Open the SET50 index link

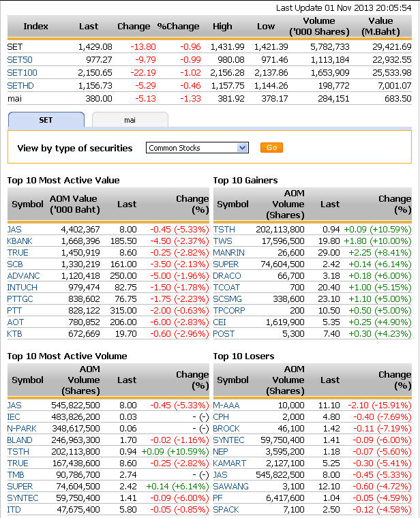click(x=19, y=59)
